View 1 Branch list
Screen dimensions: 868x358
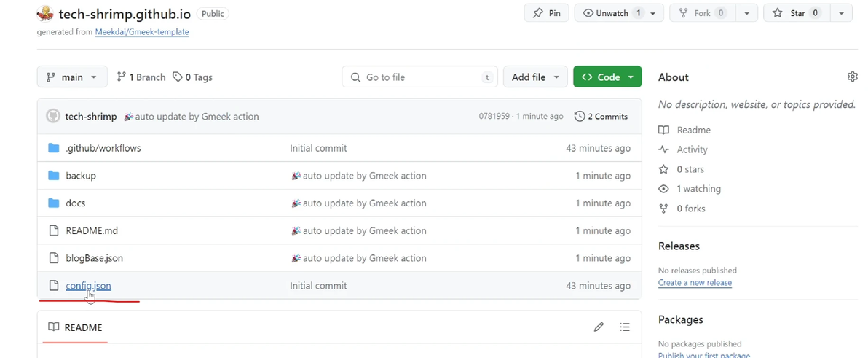(141, 77)
